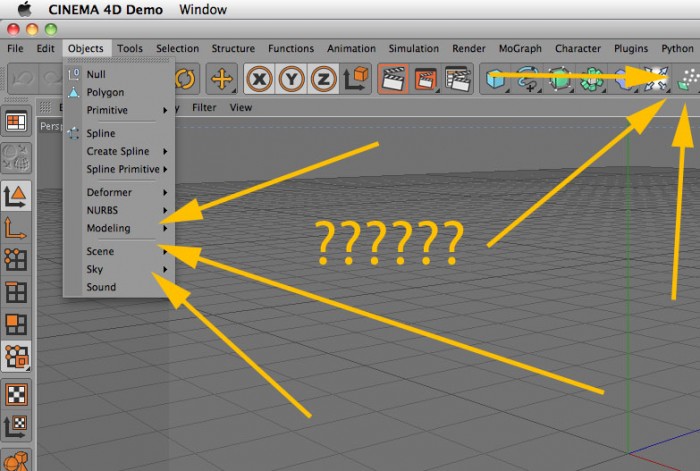Expand the Primitive submenu
700x471 pixels.
click(119, 110)
